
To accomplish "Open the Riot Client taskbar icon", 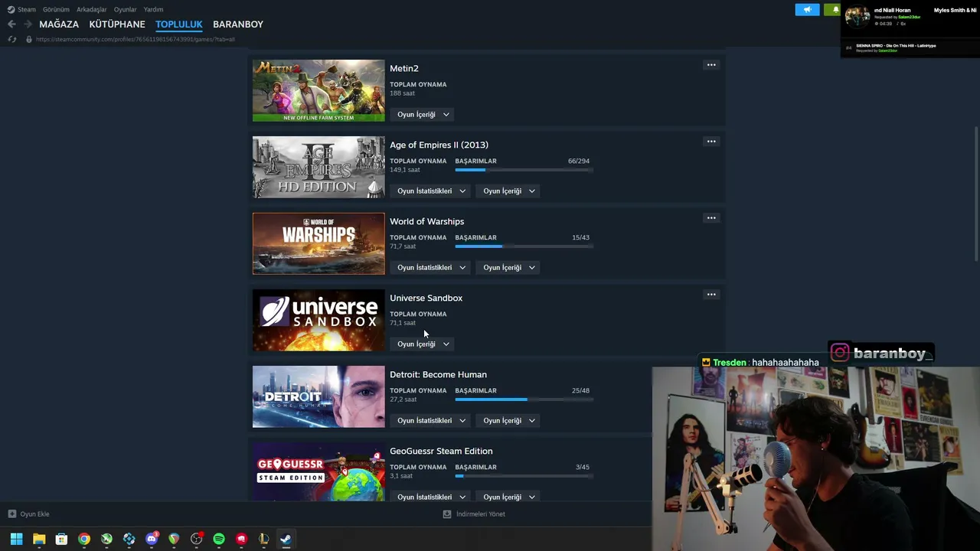I will click(241, 539).
